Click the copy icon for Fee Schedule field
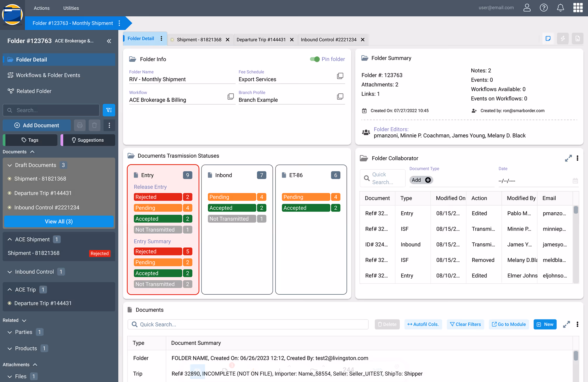Viewport: 588px width, 382px height. 340,76
